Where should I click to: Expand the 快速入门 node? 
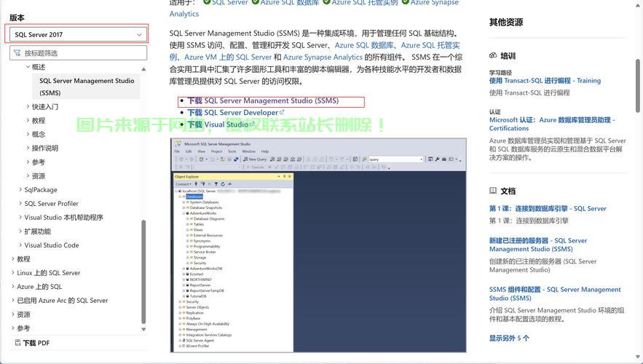(x=28, y=106)
